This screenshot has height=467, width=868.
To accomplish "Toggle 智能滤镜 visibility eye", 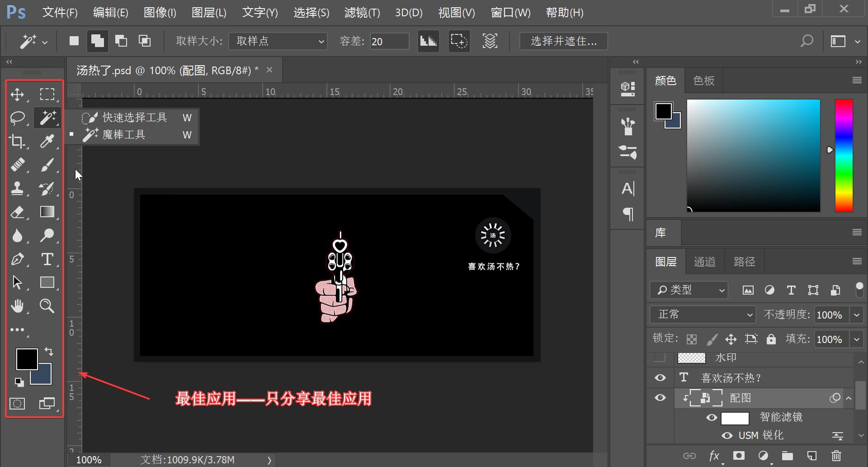I will click(x=711, y=417).
